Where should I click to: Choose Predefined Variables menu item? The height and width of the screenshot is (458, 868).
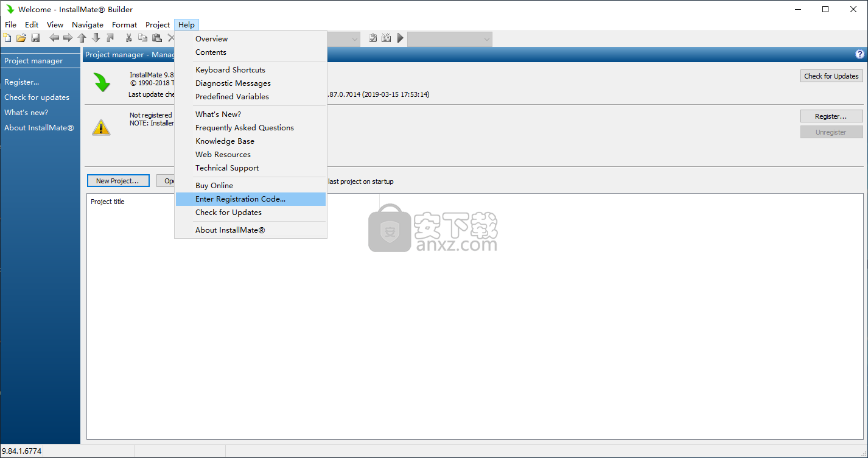pos(251,96)
